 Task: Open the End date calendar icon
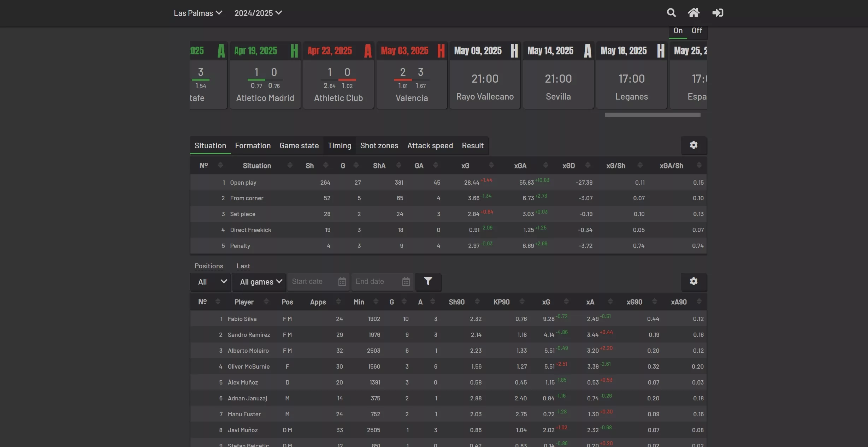[406, 282]
